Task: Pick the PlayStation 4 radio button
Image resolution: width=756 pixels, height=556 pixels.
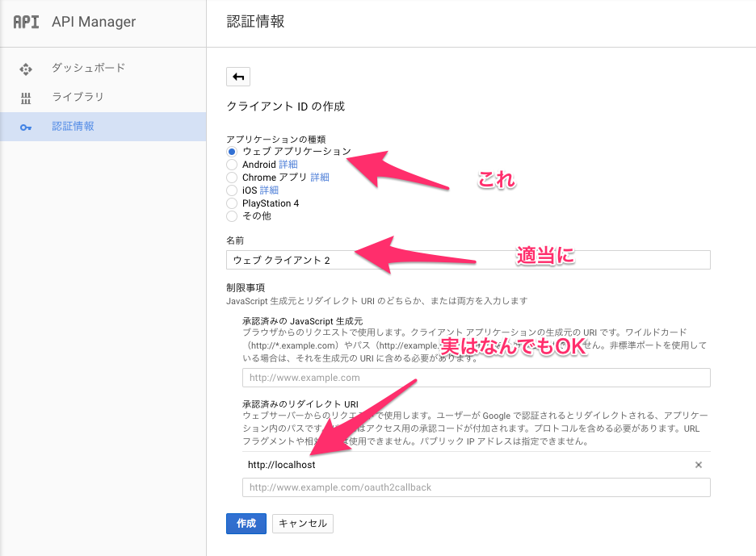Action: pos(232,203)
